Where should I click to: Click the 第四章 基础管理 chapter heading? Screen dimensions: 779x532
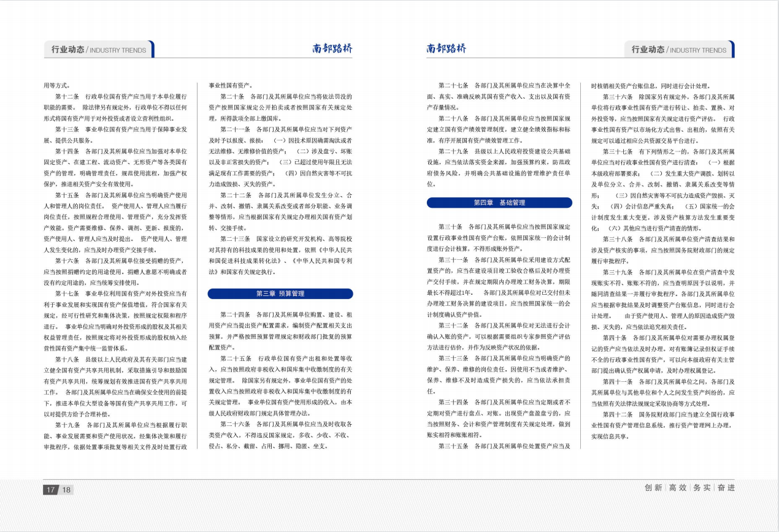click(499, 203)
